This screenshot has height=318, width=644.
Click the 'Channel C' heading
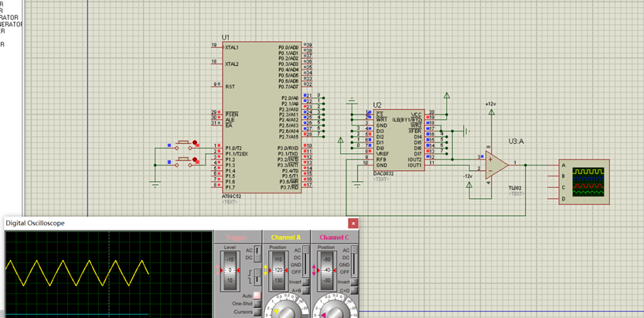[334, 238]
